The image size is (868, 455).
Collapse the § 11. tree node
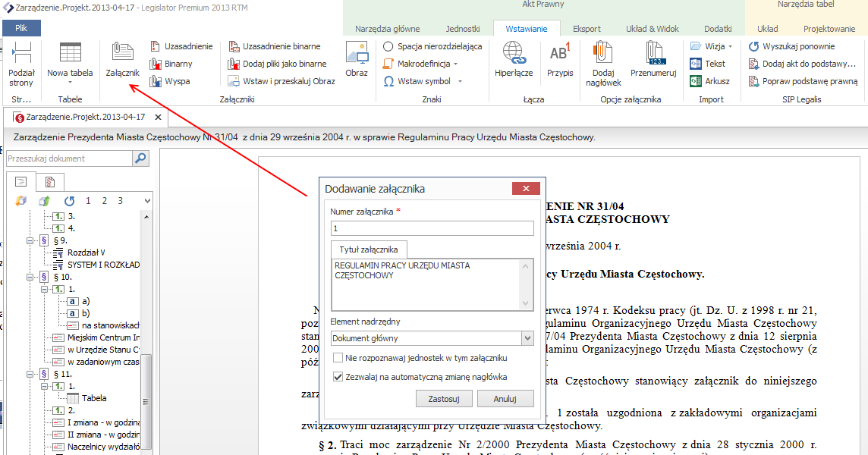(30, 374)
